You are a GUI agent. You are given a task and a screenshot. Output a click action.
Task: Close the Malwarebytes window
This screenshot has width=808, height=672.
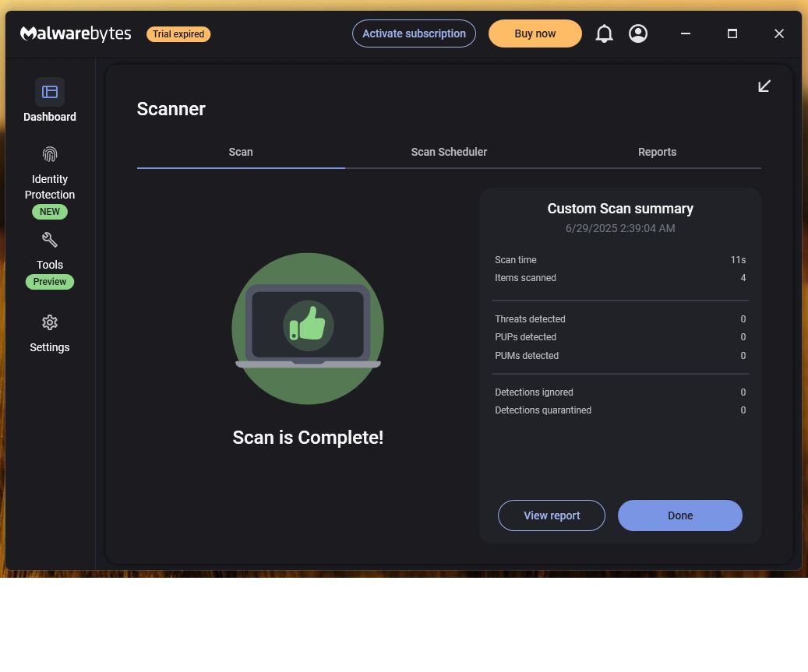click(x=778, y=34)
